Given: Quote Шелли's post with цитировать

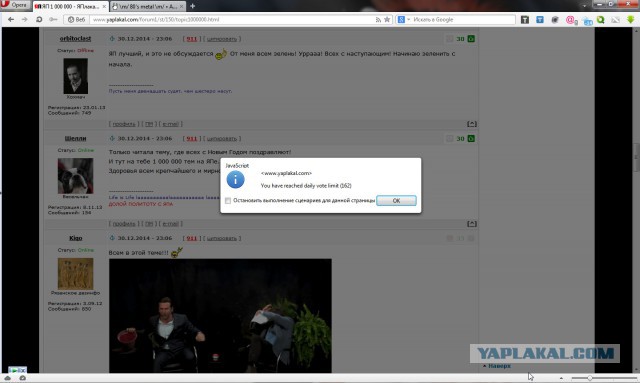Looking at the screenshot, I should coord(222,138).
